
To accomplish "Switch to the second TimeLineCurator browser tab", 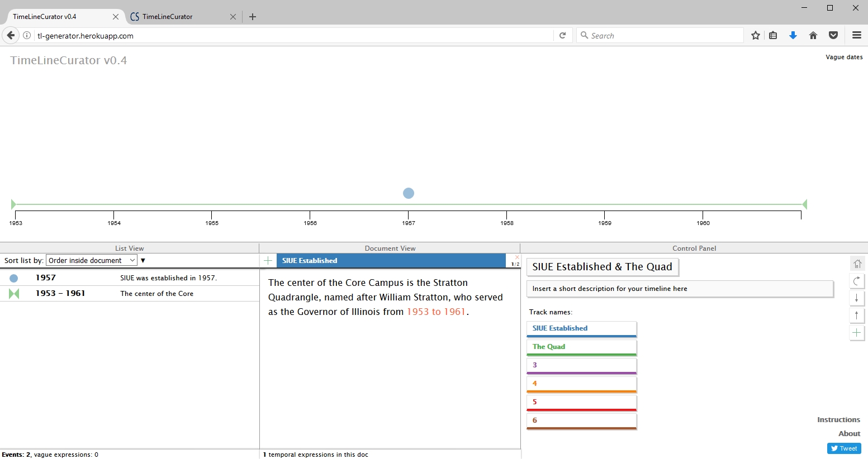I will point(179,17).
